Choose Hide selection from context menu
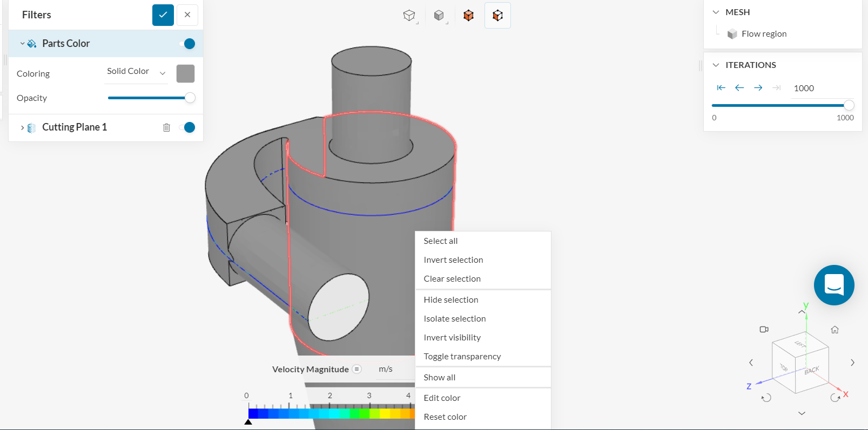Viewport: 868px width, 430px height. 450,300
